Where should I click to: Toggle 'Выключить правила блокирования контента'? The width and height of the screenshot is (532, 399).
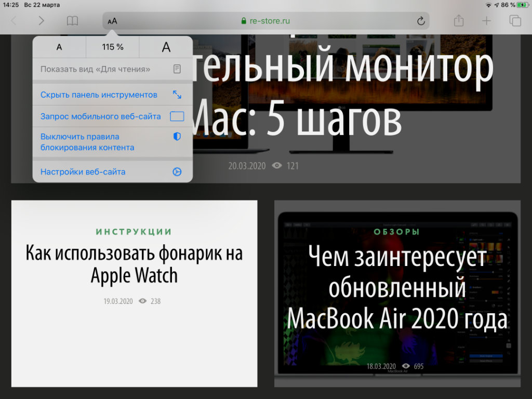(87, 142)
